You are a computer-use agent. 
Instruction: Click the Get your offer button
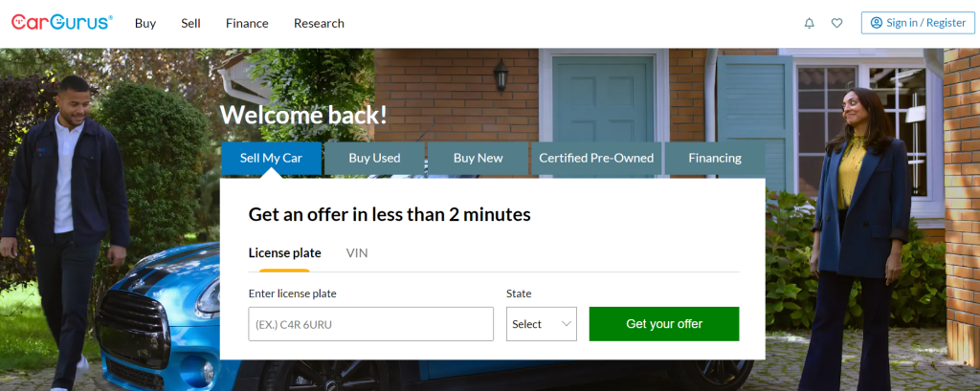pyautogui.click(x=664, y=323)
